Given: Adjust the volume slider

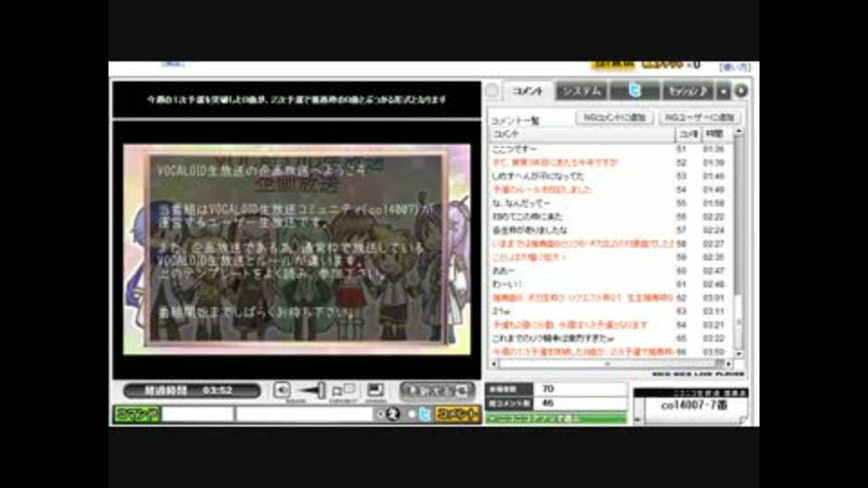Looking at the screenshot, I should 313,390.
